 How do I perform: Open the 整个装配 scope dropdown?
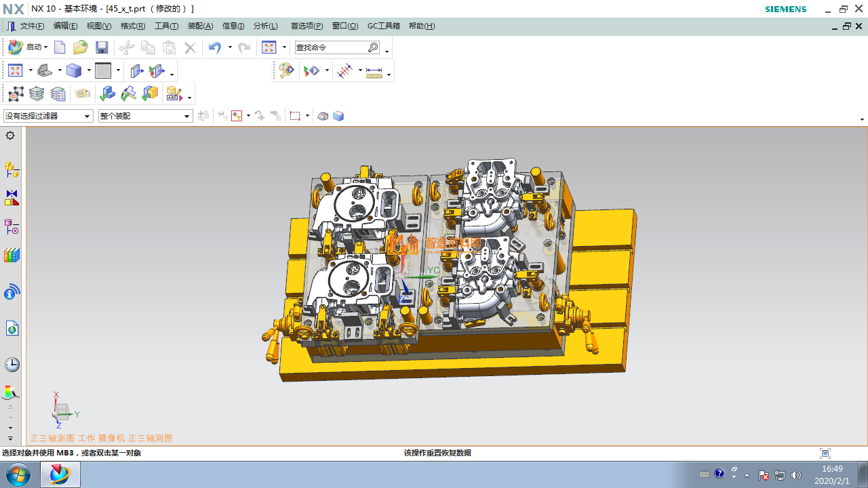[x=187, y=117]
